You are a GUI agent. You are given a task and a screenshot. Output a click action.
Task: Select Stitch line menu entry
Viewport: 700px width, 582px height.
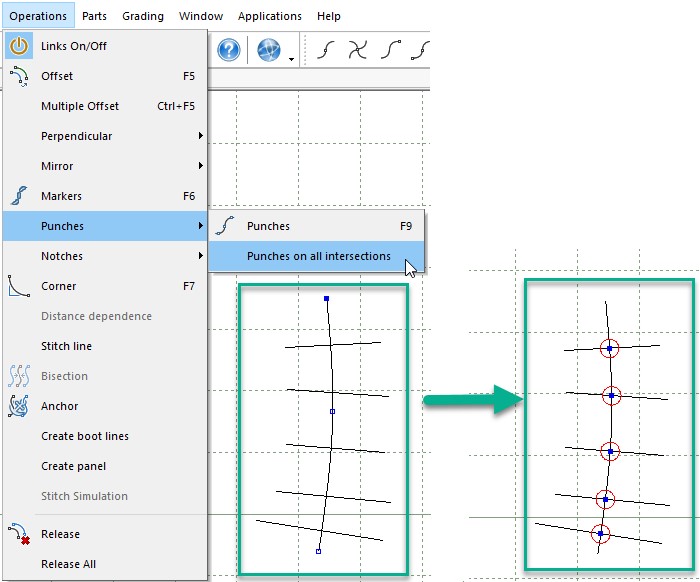tap(105, 346)
